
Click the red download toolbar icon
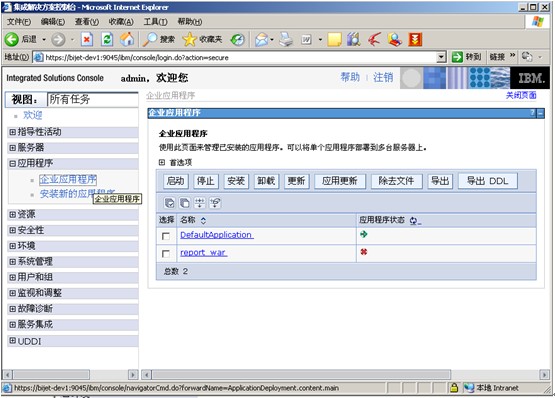(x=415, y=39)
